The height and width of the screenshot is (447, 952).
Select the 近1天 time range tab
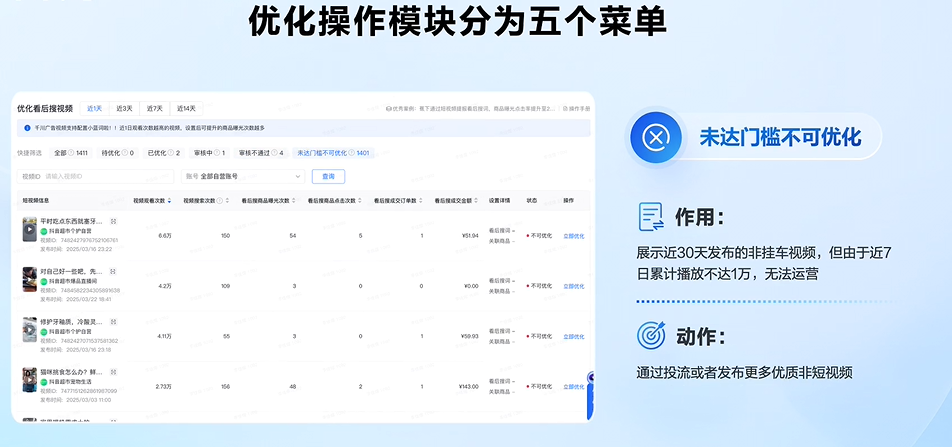click(x=94, y=108)
